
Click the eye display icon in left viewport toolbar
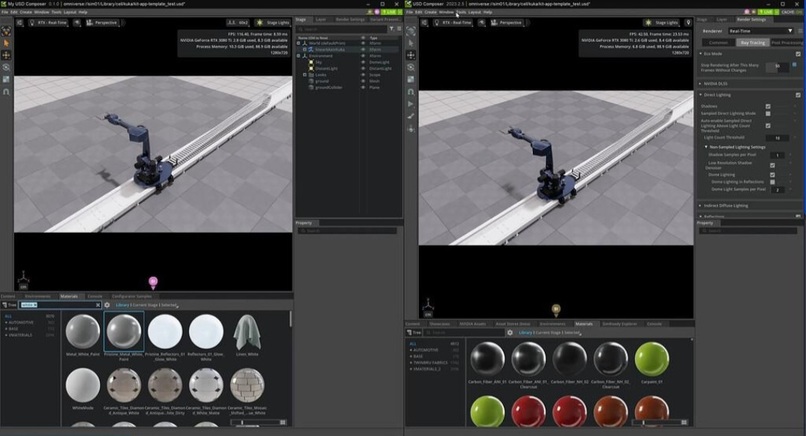(77, 23)
